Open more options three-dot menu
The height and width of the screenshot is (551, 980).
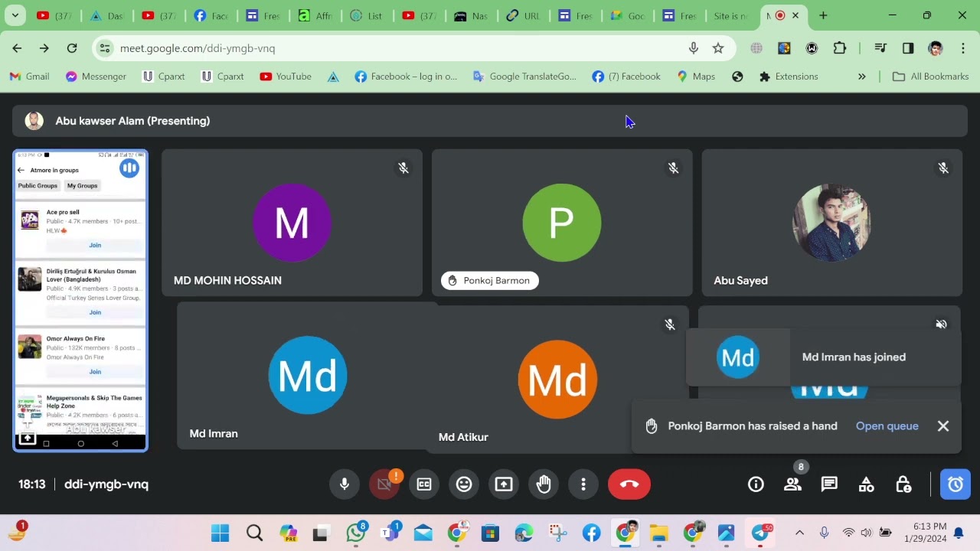click(x=583, y=484)
